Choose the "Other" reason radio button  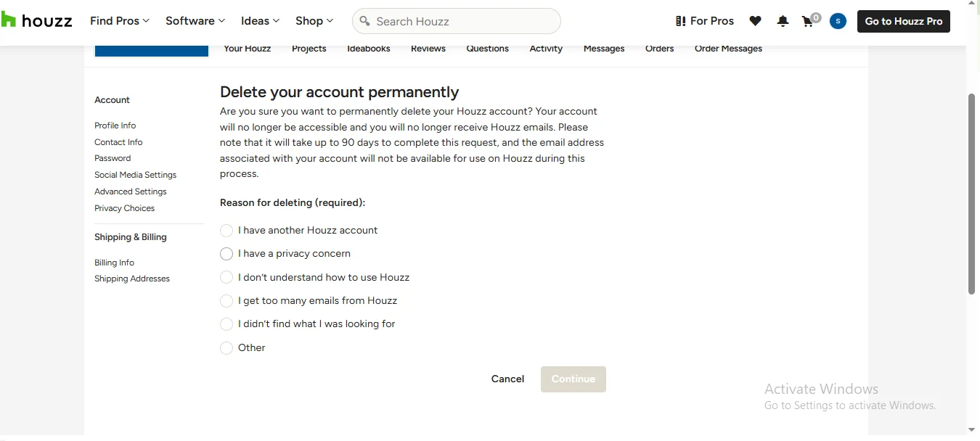226,348
